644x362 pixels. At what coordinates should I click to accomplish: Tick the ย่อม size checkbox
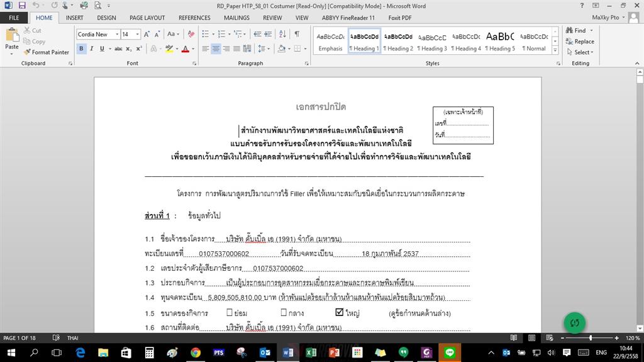tap(230, 313)
